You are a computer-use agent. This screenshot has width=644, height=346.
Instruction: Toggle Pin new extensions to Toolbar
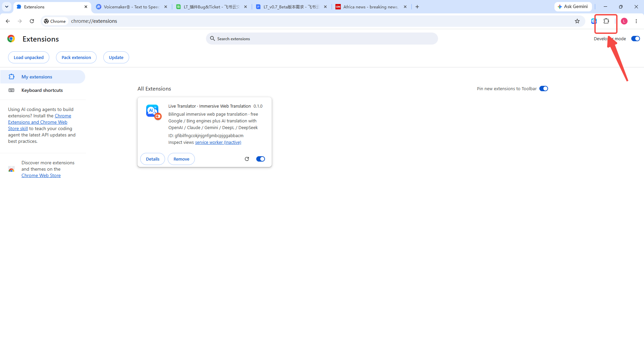click(x=544, y=89)
